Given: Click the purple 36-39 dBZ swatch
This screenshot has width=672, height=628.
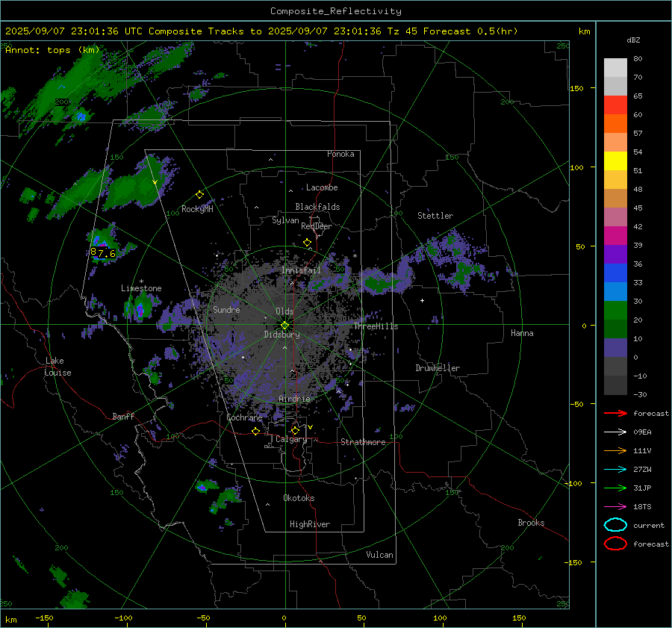Looking at the screenshot, I should (x=615, y=254).
